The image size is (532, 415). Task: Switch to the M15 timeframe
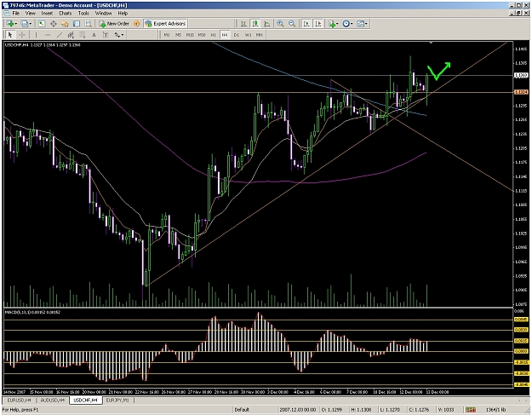click(190, 35)
